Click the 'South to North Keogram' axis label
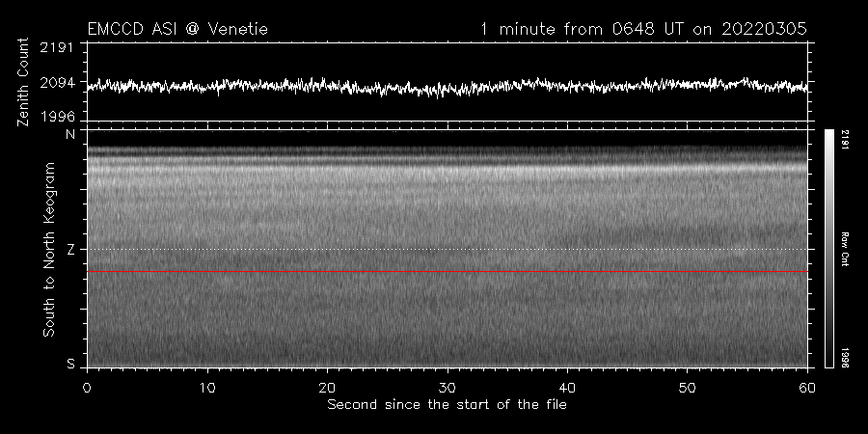 tap(50, 249)
